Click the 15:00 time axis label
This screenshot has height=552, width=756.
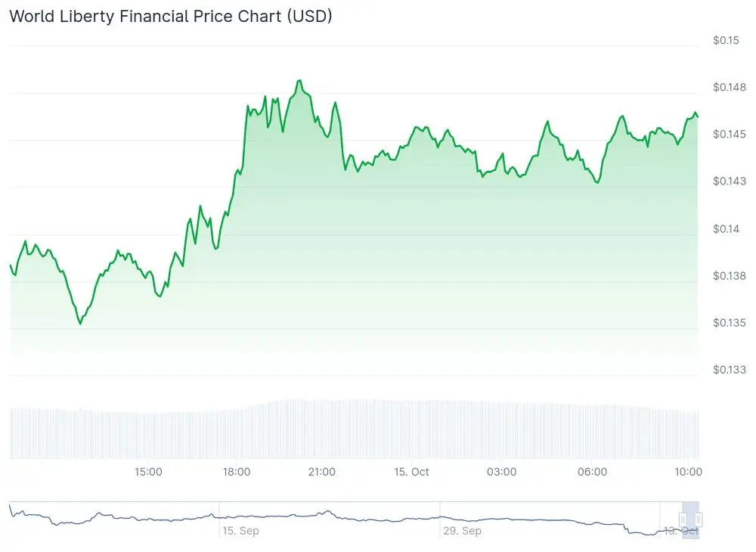tap(148, 472)
